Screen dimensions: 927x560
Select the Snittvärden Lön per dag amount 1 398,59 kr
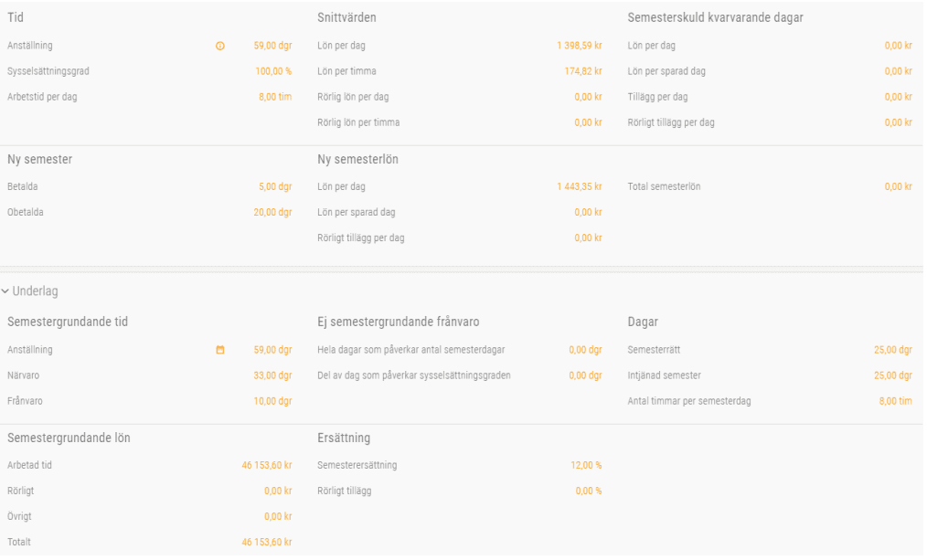point(579,46)
